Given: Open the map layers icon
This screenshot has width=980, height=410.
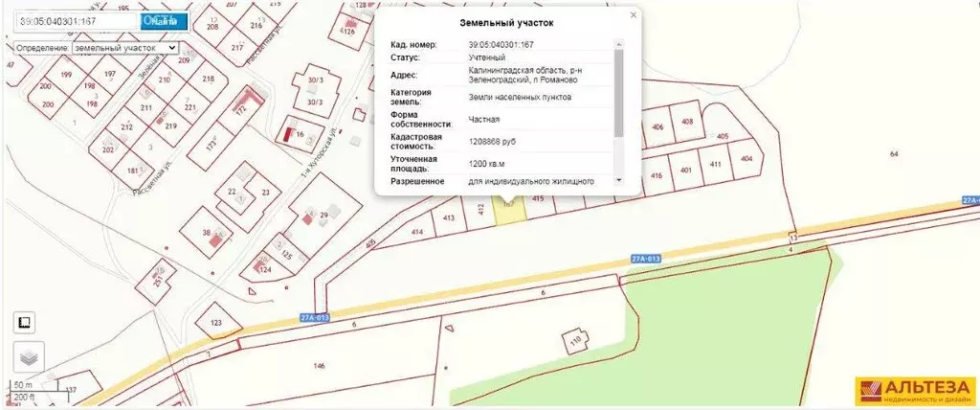Looking at the screenshot, I should coord(29,357).
